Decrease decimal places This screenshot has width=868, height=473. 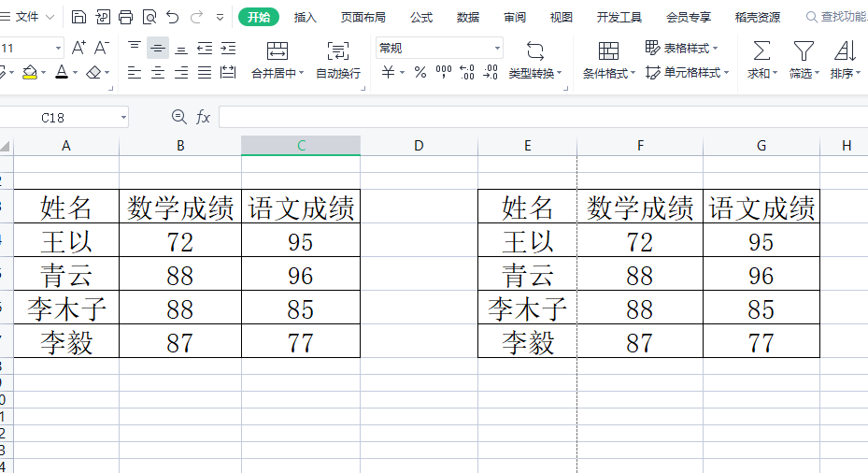click(x=491, y=72)
